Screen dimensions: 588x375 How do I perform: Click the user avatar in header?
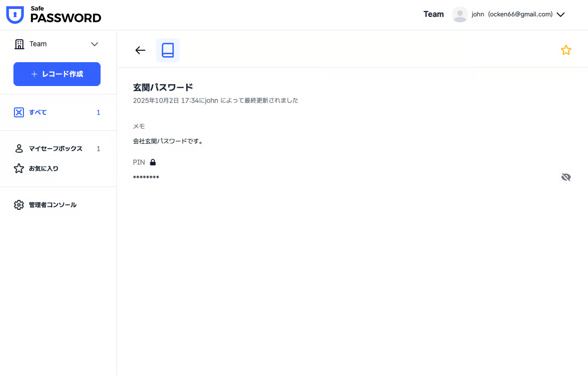pos(460,14)
